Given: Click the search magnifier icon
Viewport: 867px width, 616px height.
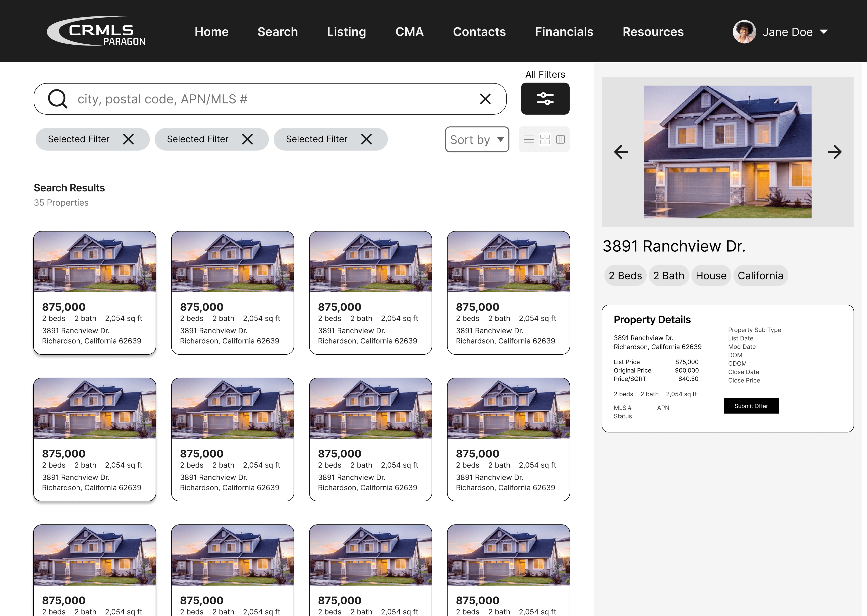Looking at the screenshot, I should (58, 99).
